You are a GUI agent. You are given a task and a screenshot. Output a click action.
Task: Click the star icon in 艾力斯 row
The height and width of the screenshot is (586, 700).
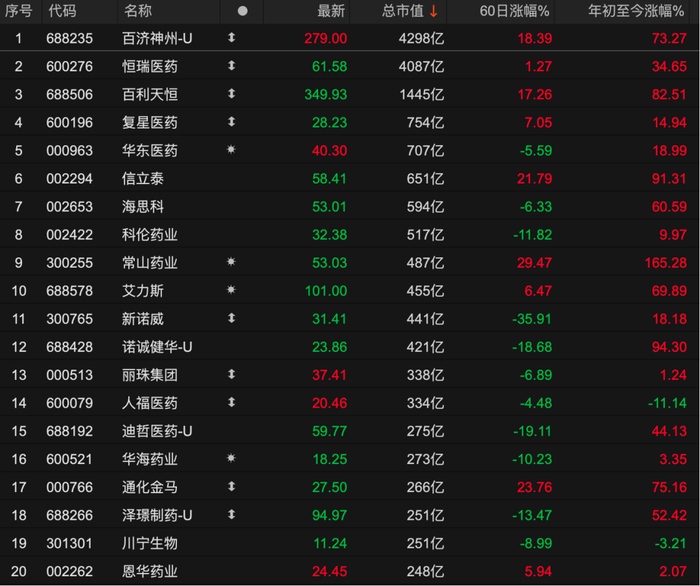pyautogui.click(x=231, y=290)
